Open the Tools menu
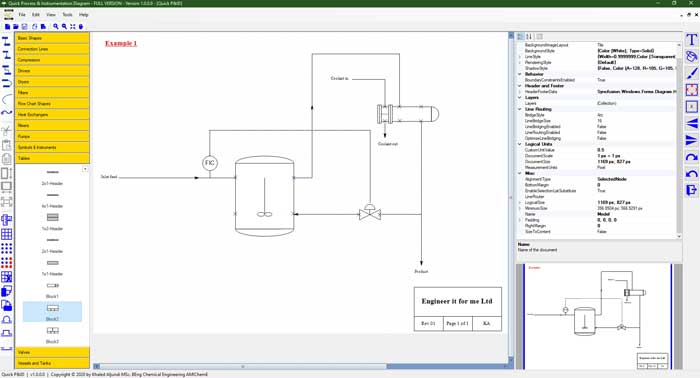The width and height of the screenshot is (700, 378). (67, 15)
